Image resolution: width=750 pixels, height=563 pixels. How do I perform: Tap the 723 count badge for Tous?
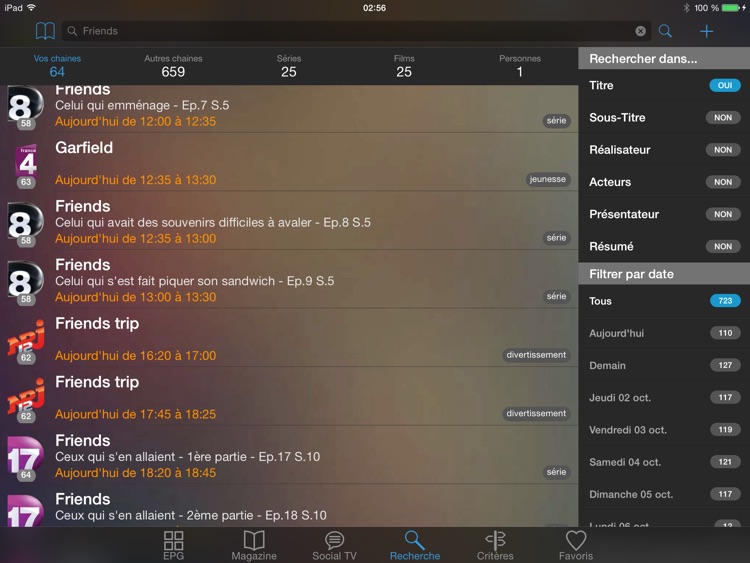[x=725, y=301]
